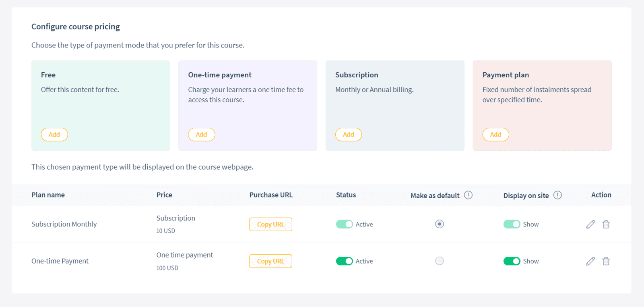The width and height of the screenshot is (644, 307).
Task: Toggle Show on site for Subscription Monthly
Action: point(512,224)
